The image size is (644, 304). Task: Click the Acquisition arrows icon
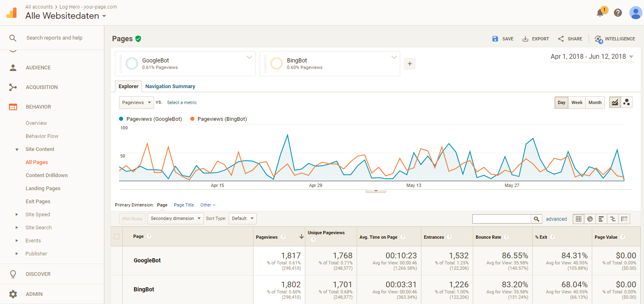pos(13,87)
